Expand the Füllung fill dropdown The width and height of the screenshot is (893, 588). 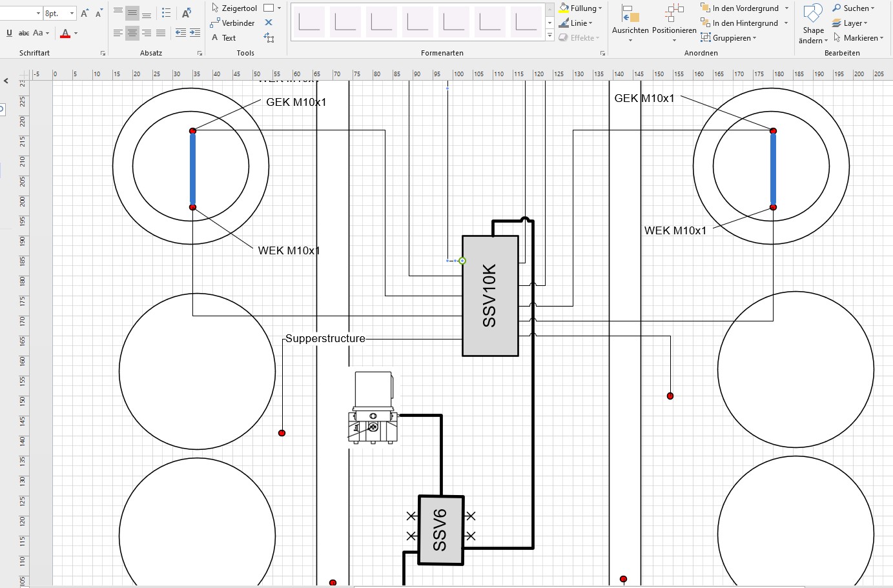click(x=580, y=8)
